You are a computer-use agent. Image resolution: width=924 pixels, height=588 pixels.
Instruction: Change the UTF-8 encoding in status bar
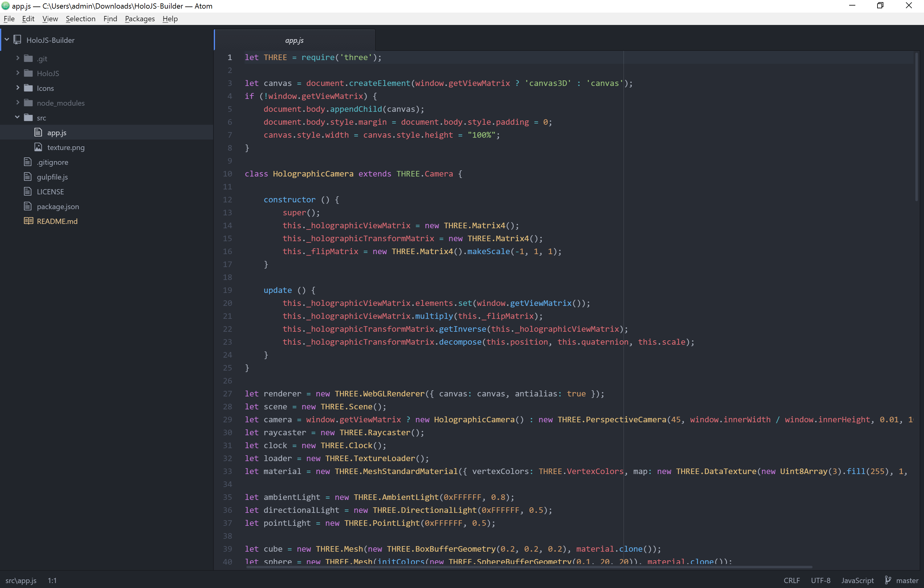(821, 580)
